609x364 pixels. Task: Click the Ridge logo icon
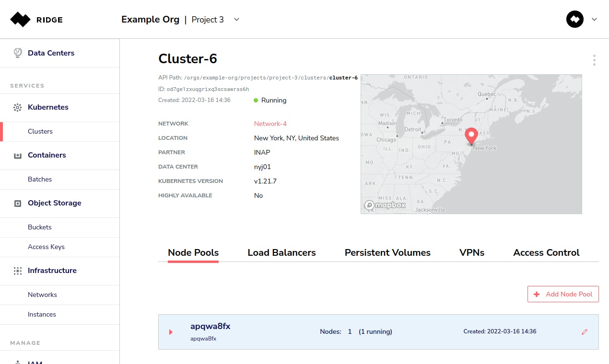pos(20,20)
